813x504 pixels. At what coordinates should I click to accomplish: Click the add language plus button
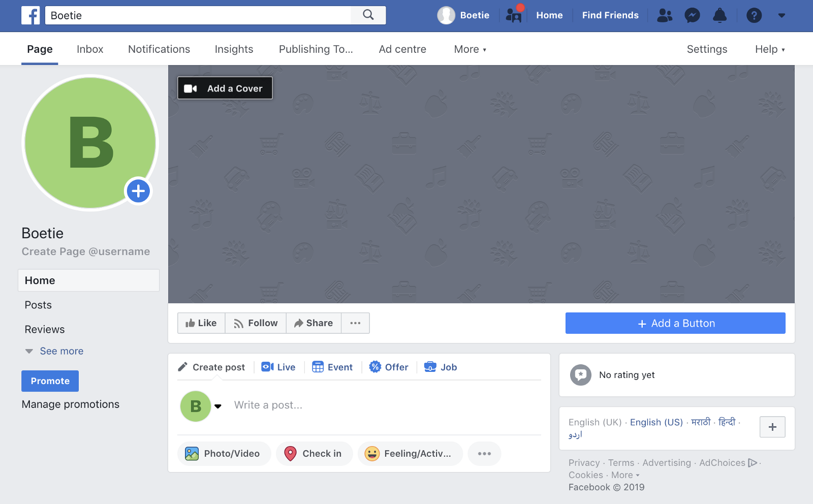pyautogui.click(x=772, y=427)
